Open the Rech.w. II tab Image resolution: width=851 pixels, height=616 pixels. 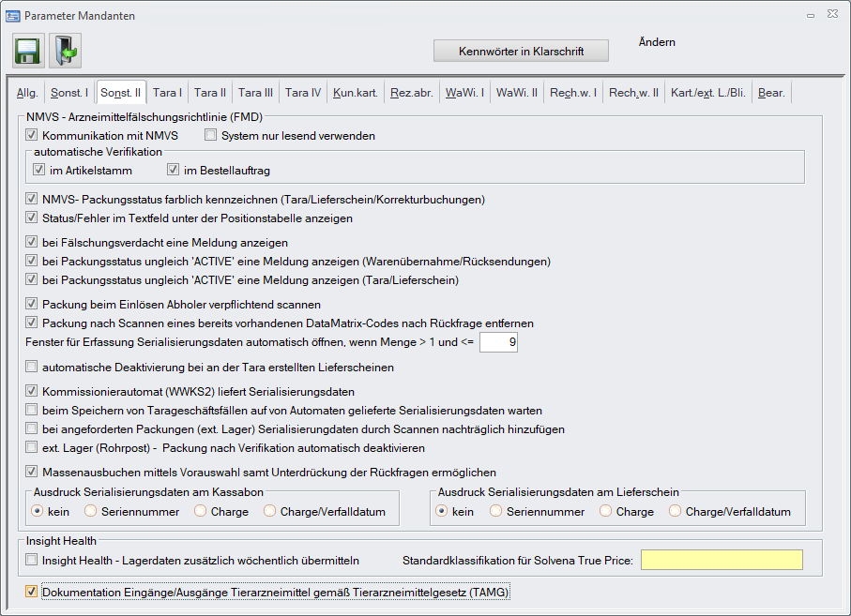coord(633,93)
